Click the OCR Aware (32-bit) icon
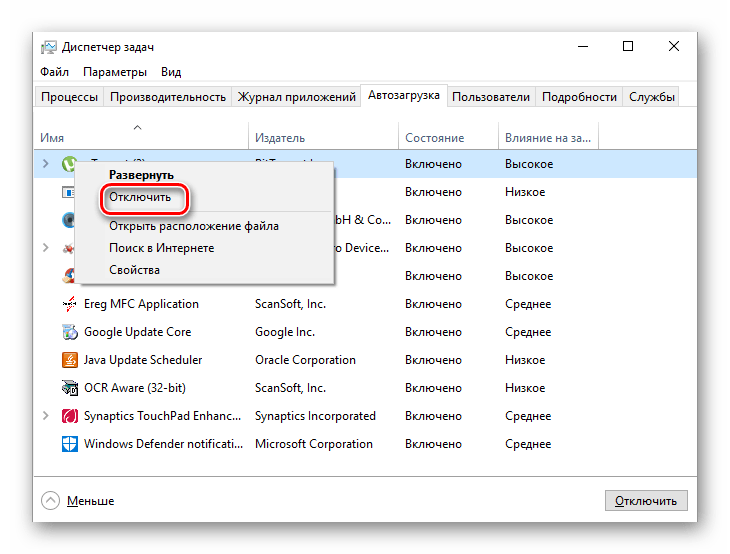This screenshot has height=554, width=730. click(69, 388)
